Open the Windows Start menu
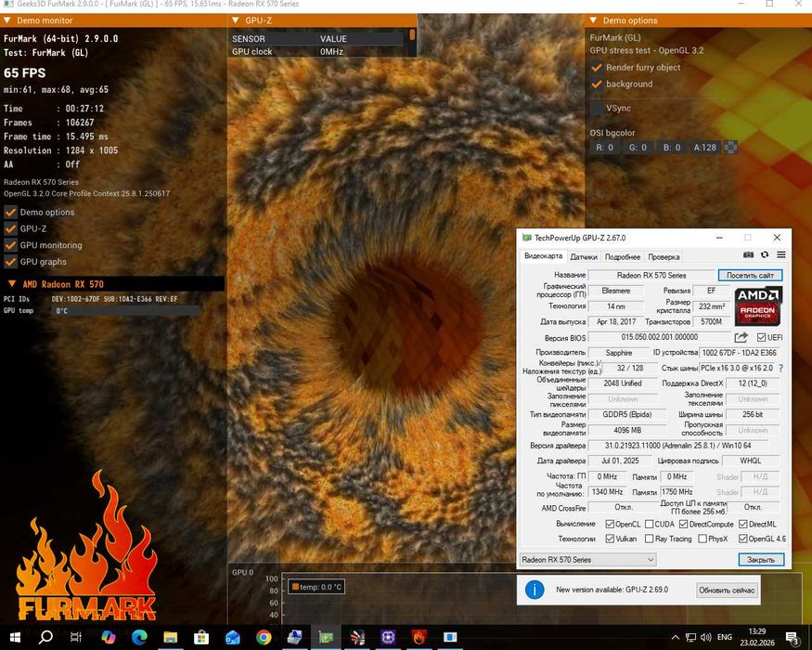Screen dimensions: 812x650 click(x=15, y=636)
